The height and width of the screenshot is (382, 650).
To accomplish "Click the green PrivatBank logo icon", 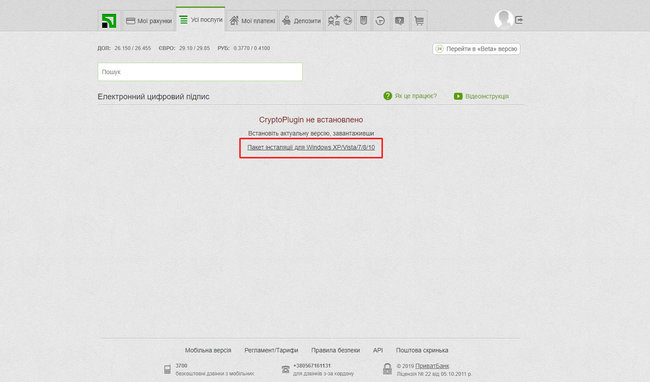I will tap(109, 21).
